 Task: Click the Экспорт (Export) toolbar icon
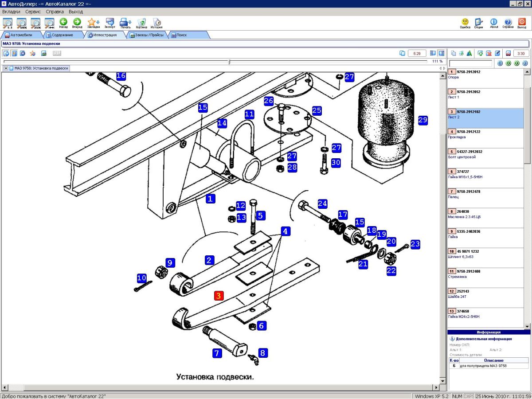[110, 23]
